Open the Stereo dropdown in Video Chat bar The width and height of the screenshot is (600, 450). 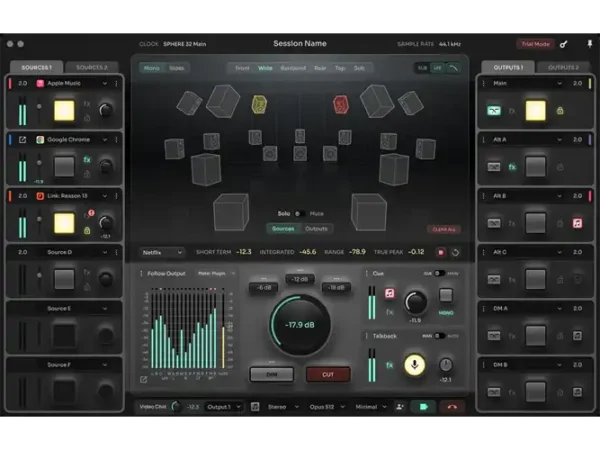point(283,407)
